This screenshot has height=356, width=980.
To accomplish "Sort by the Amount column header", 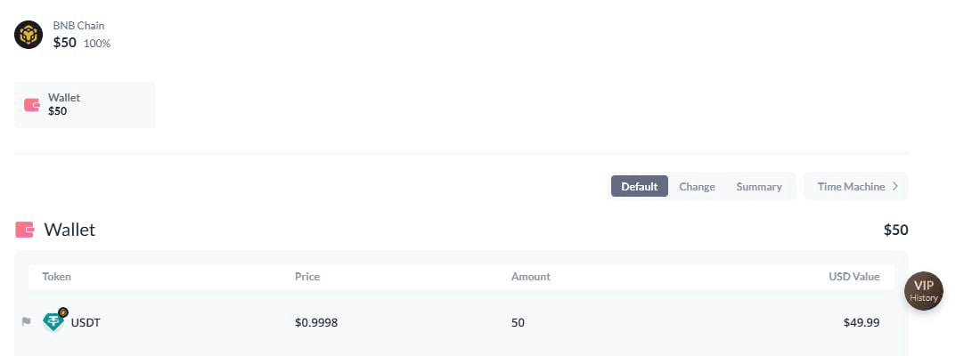I will point(531,276).
